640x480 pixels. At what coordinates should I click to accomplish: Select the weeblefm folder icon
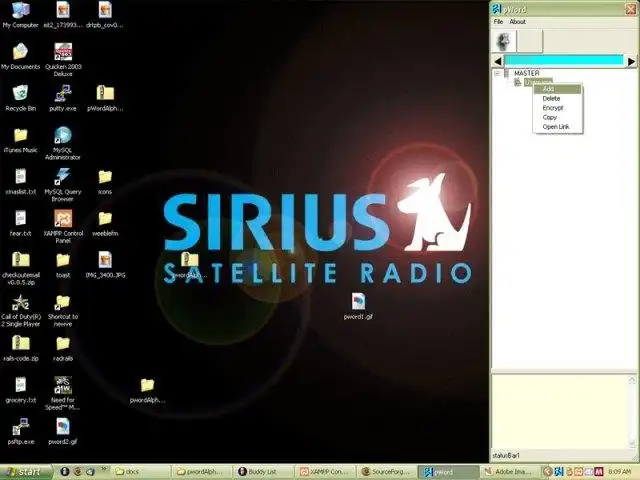coord(105,223)
